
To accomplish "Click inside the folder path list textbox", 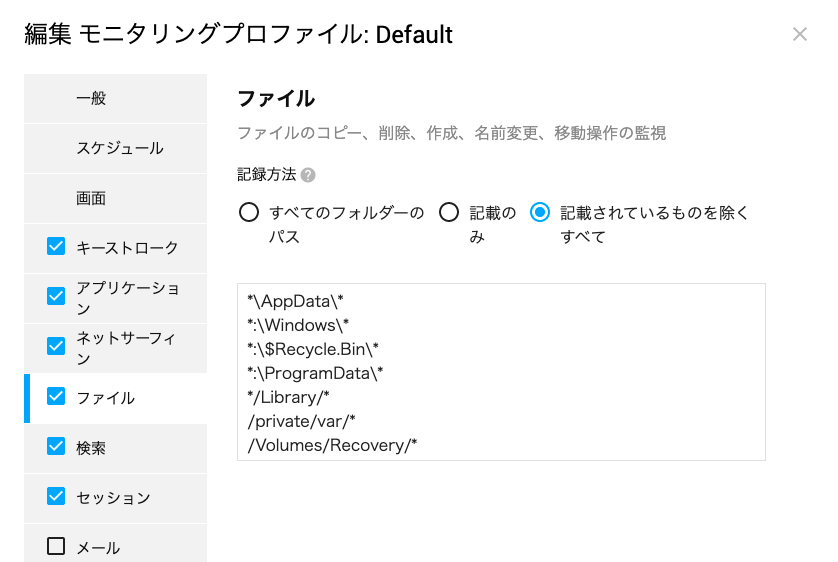I will [x=501, y=372].
